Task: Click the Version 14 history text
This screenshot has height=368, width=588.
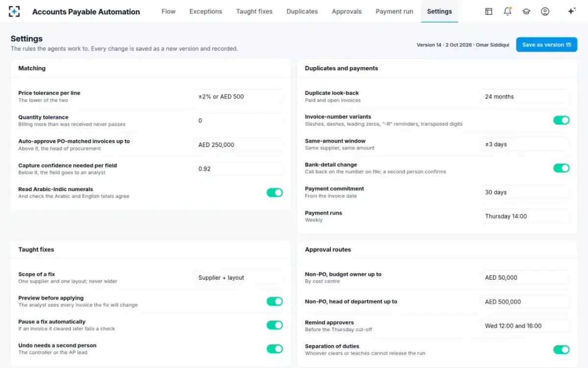Action: (463, 45)
